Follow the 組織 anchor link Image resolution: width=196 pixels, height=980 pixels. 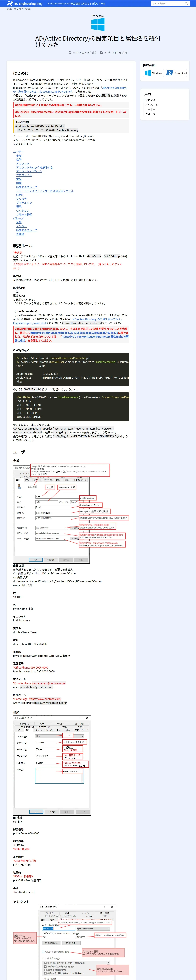click(x=19, y=183)
